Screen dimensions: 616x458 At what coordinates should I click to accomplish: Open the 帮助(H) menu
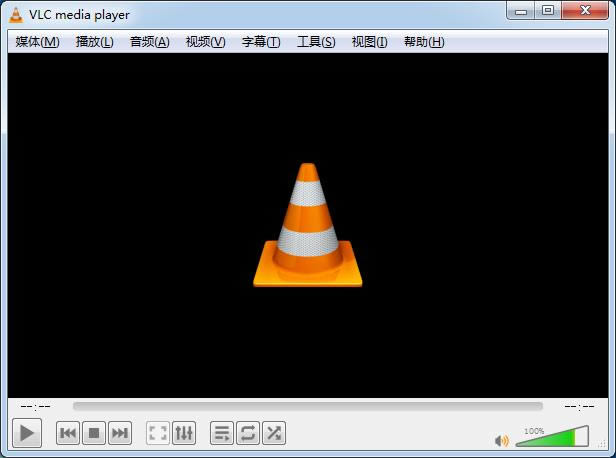pos(424,42)
